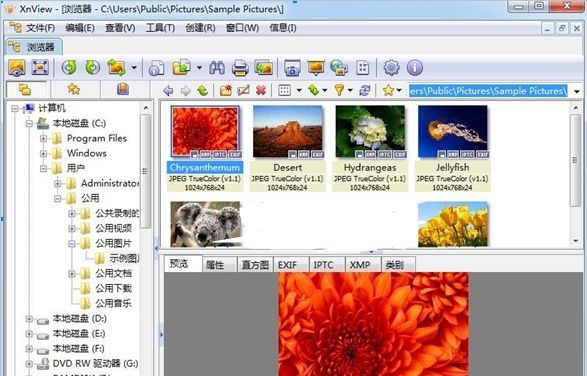
Task: Select the 公用音乐 folder
Action: pyautogui.click(x=113, y=303)
